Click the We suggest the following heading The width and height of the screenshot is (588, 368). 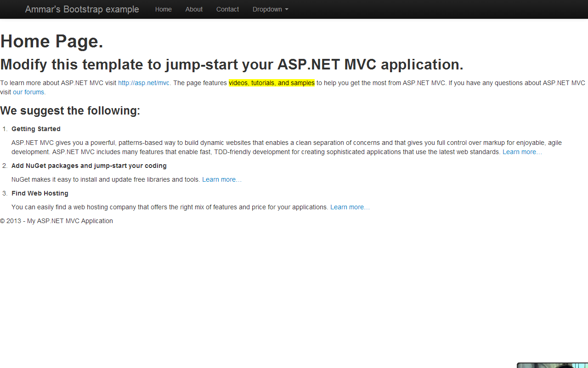pos(70,110)
